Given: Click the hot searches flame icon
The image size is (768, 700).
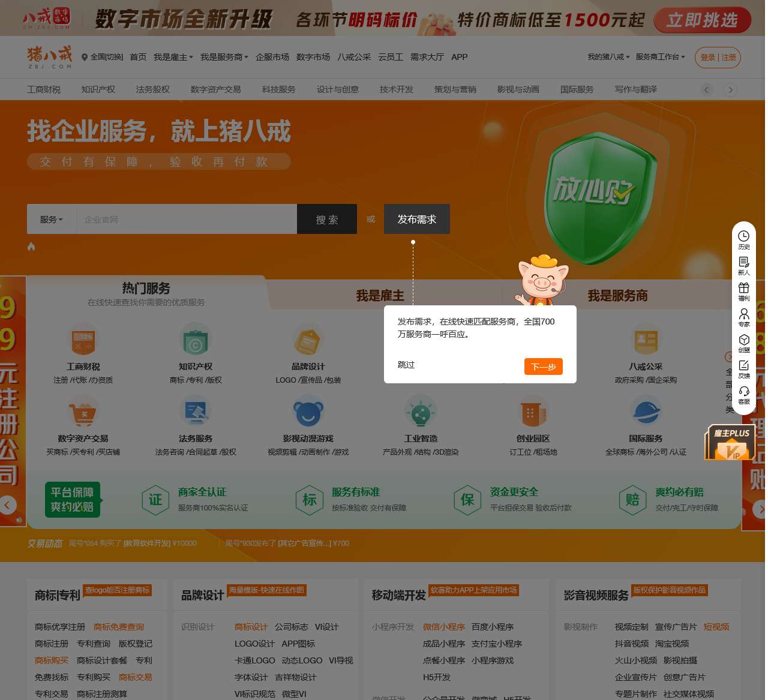Looking at the screenshot, I should (31, 247).
